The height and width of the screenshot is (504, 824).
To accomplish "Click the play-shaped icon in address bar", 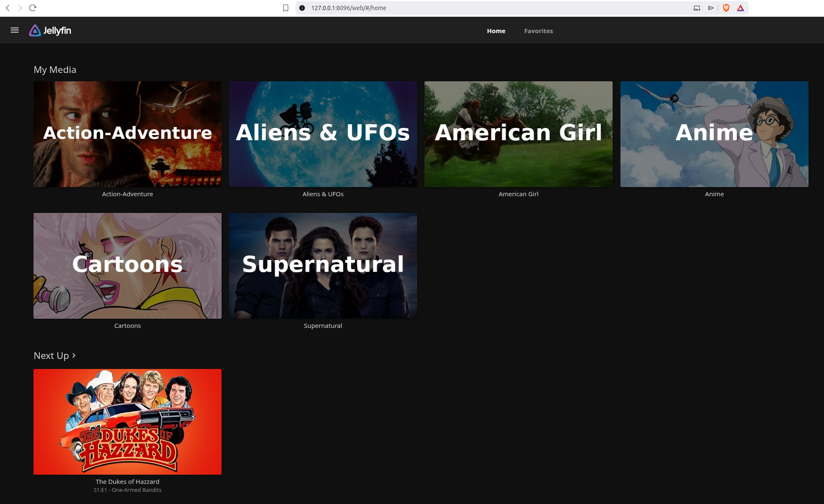I will click(x=711, y=8).
